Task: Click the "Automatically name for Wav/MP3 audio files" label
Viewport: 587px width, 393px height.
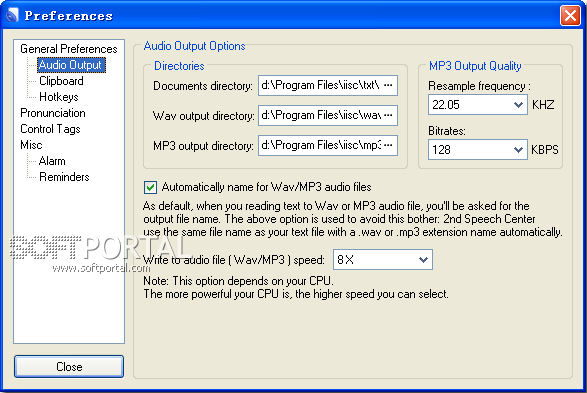Action: point(266,187)
